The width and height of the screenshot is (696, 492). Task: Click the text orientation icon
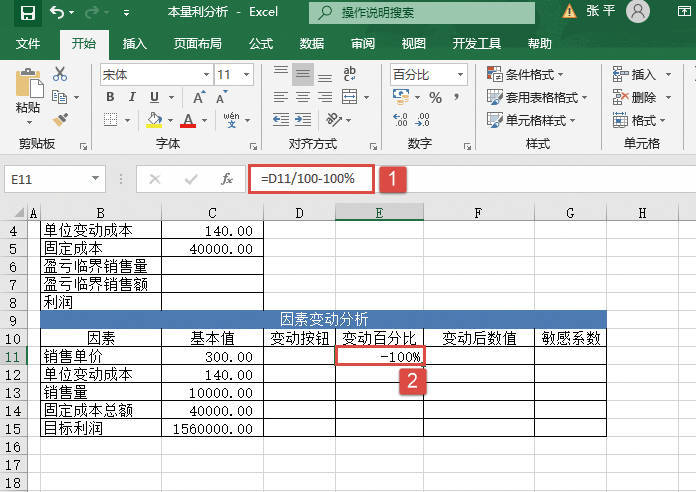click(334, 119)
